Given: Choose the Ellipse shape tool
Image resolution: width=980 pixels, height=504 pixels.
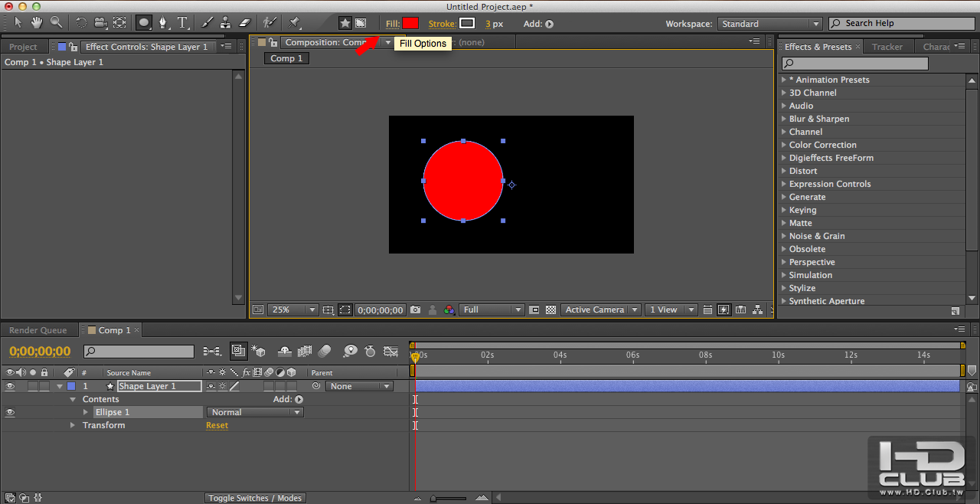Looking at the screenshot, I should coord(144,23).
